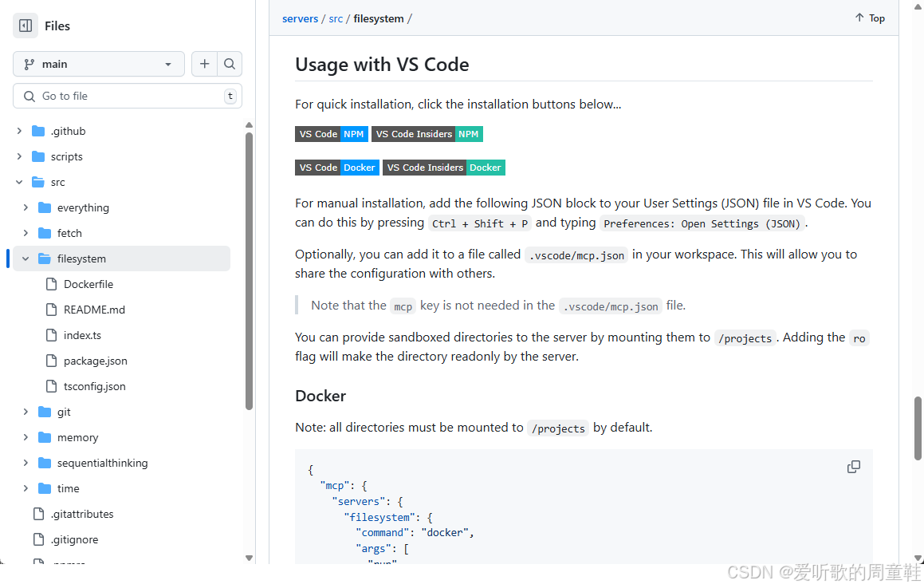The height and width of the screenshot is (588, 924).
Task: Click the src breadcrumb link
Action: point(336,18)
